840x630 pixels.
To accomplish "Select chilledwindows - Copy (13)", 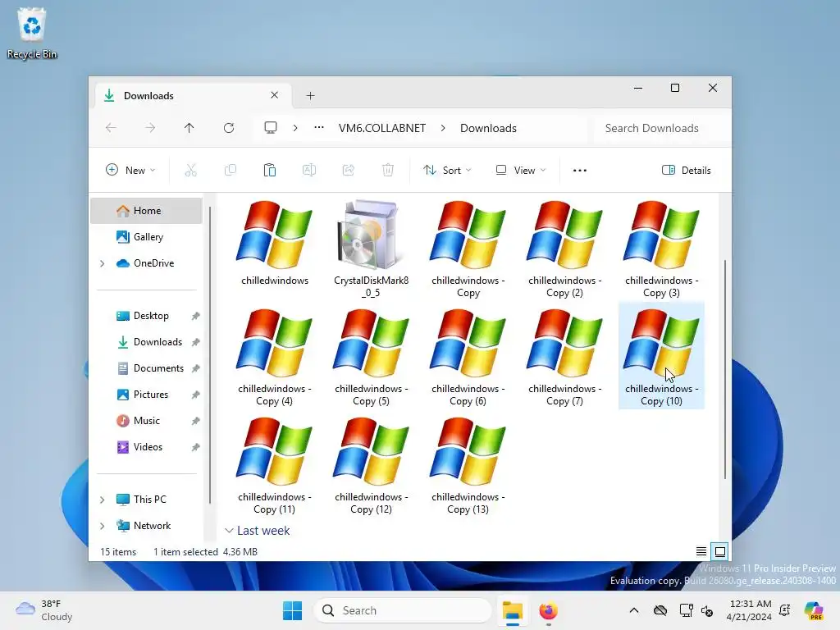I will 468,466.
